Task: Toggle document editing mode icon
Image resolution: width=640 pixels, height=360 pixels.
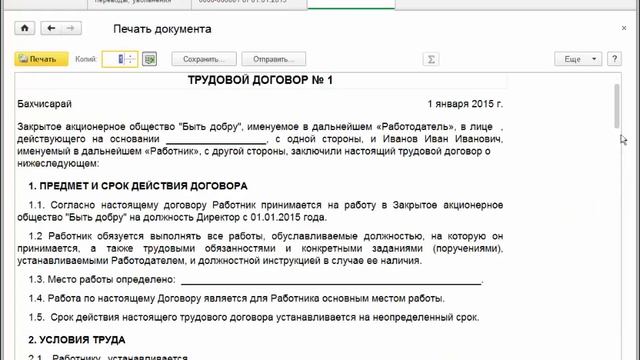Action: [149, 59]
